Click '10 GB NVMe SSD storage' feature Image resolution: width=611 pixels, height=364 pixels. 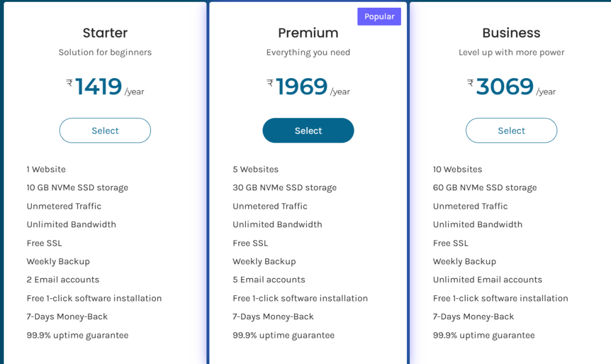tap(77, 187)
